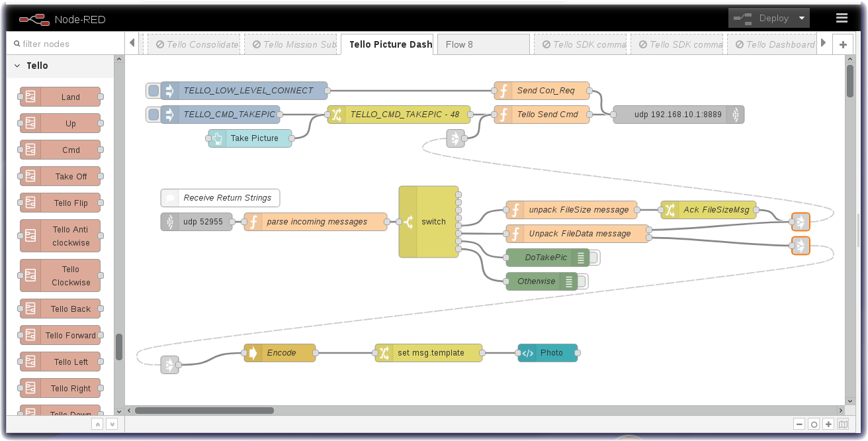The image size is (868, 441).
Task: Select the udp 52955 input node
Action: (197, 222)
